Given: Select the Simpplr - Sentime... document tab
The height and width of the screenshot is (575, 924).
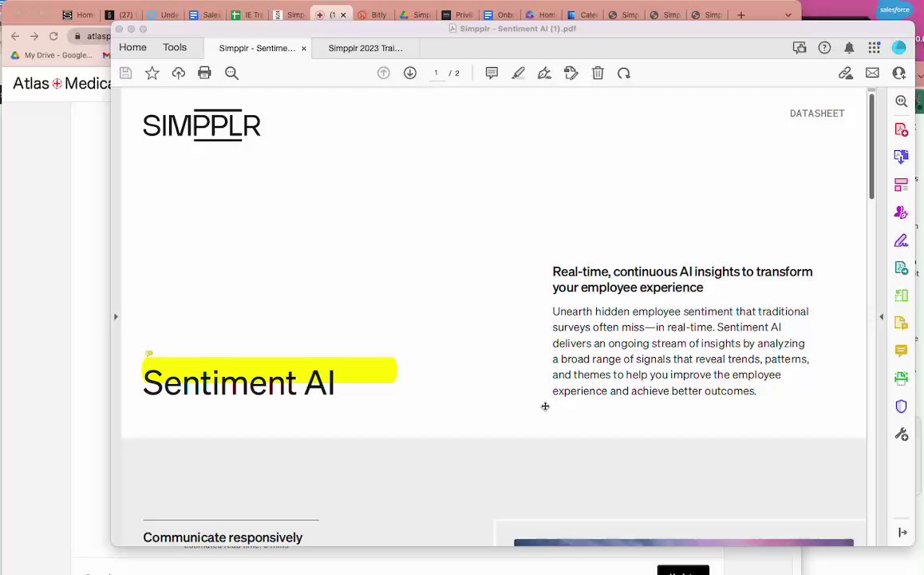Looking at the screenshot, I should (257, 49).
